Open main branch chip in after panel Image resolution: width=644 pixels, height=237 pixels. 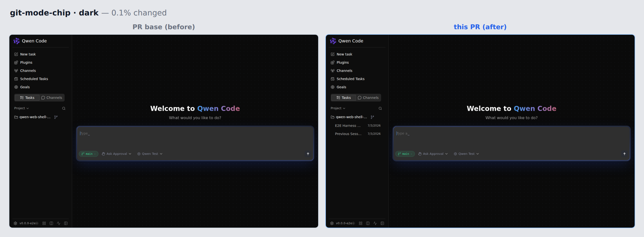[405, 154]
